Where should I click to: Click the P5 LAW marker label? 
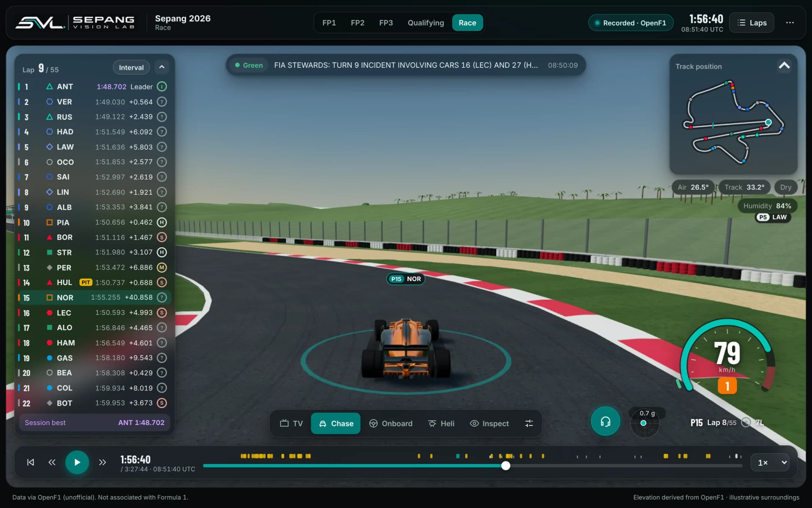(773, 217)
